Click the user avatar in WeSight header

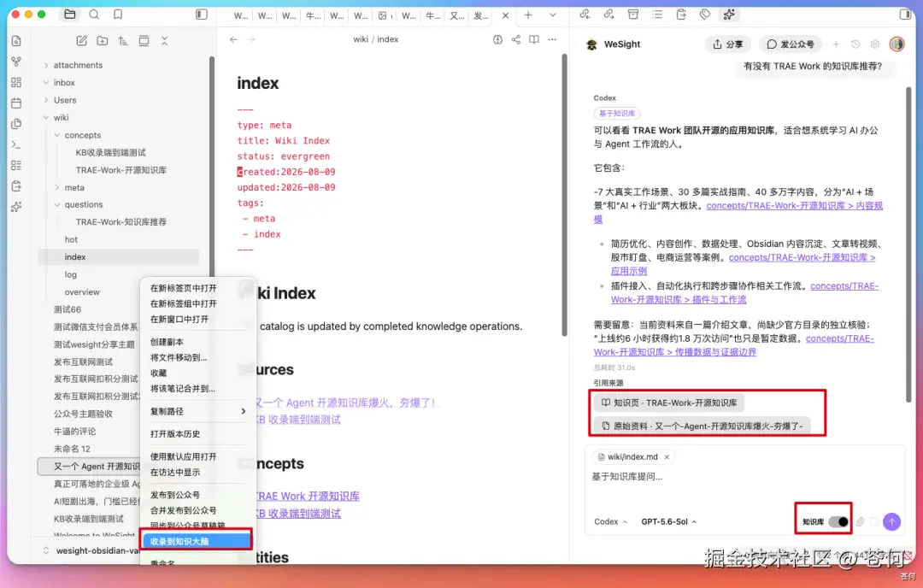coord(897,44)
